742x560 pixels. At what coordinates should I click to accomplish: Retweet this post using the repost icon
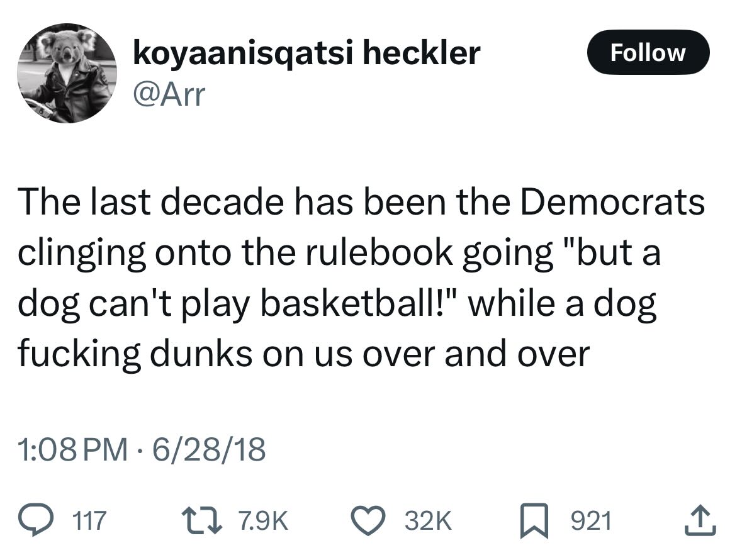pyautogui.click(x=201, y=520)
